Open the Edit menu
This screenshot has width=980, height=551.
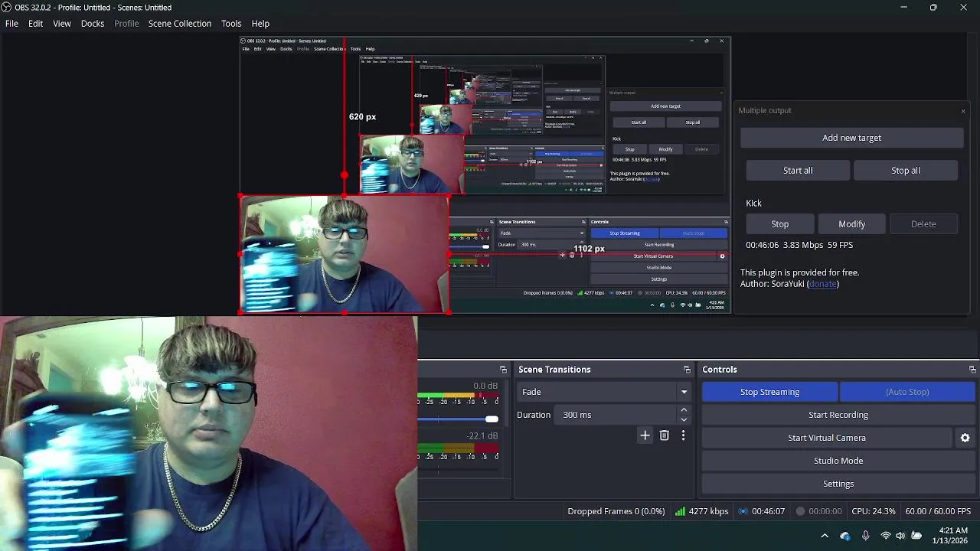35,24
